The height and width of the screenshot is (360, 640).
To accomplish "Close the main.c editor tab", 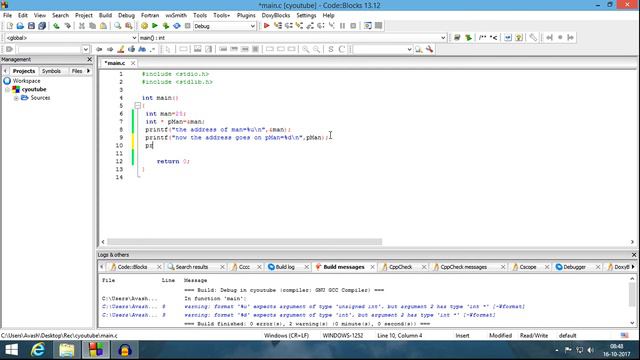I will [133, 63].
